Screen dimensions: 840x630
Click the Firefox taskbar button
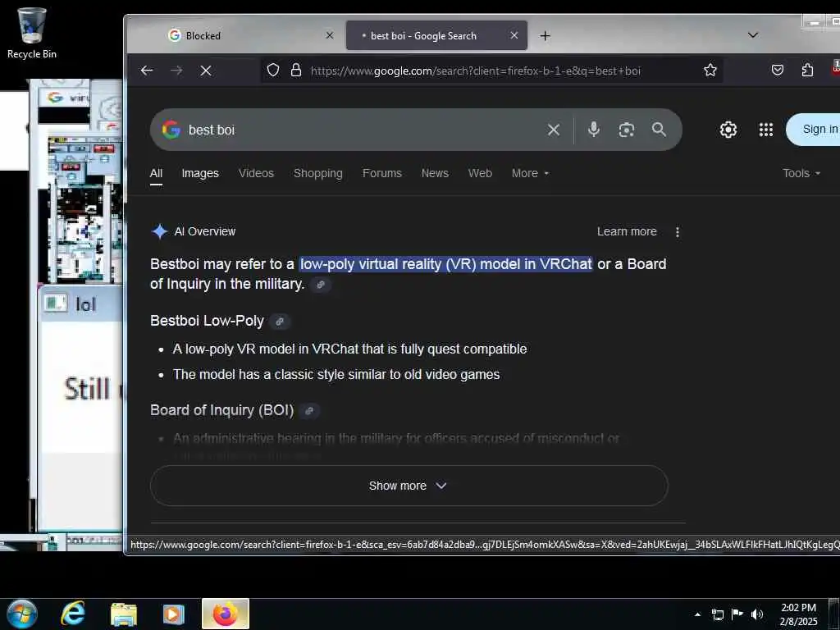pos(226,614)
